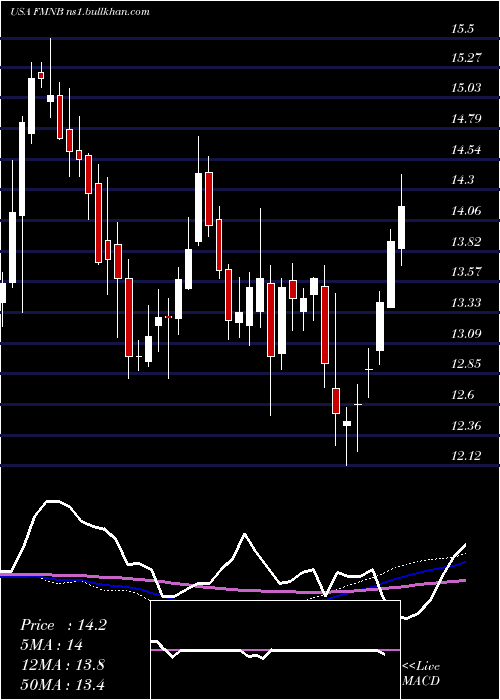Click the 'Price : 14.2' readout
Image resolution: width=500 pixels, height=700 pixels.
(x=63, y=625)
